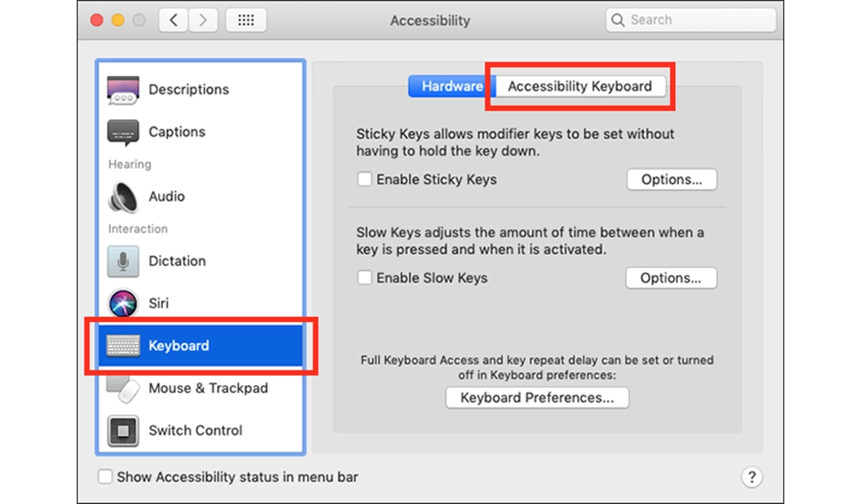Select the Switch Control icon

[x=196, y=430]
